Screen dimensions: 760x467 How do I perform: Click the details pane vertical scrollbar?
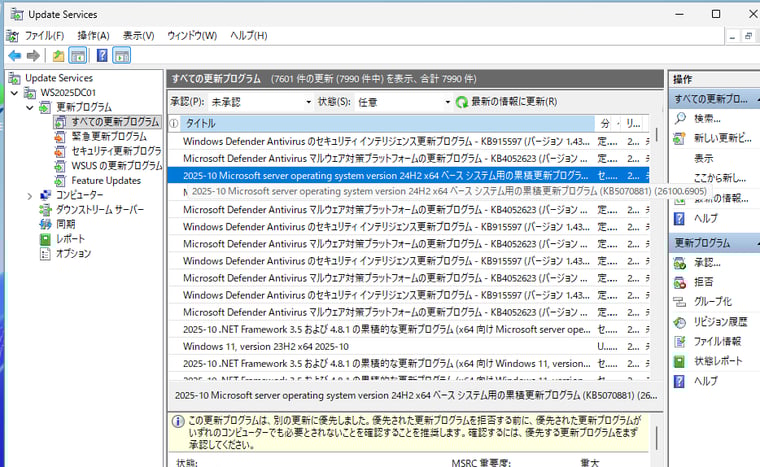(657, 439)
